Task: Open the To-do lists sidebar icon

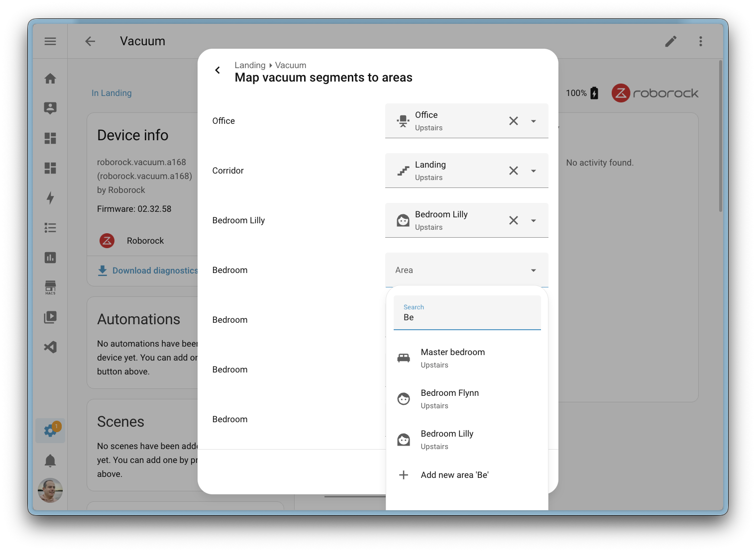Action: click(50, 228)
